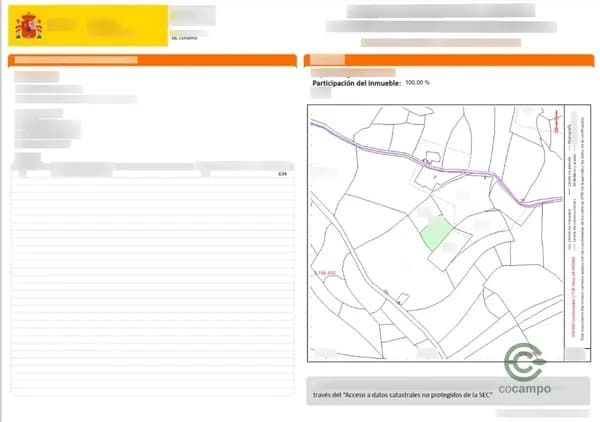The height and width of the screenshot is (422, 600).
Task: Click the Spanish coat of arms emblem
Action: pos(28,25)
